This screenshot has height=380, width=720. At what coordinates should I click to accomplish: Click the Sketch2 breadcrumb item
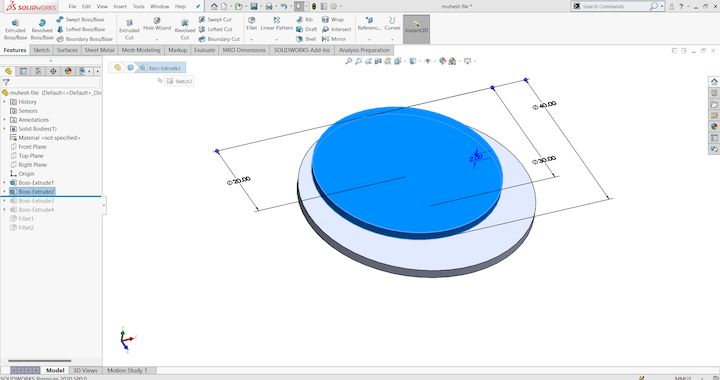(x=179, y=81)
